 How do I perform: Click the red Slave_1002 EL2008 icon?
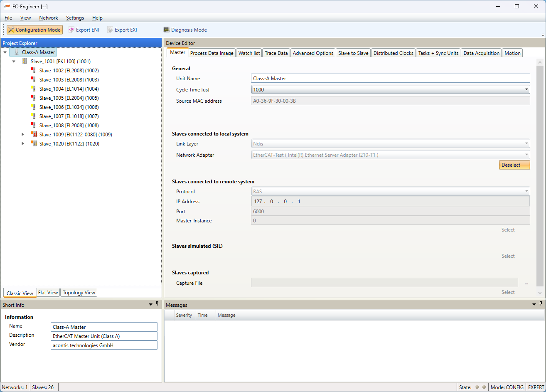coord(33,71)
